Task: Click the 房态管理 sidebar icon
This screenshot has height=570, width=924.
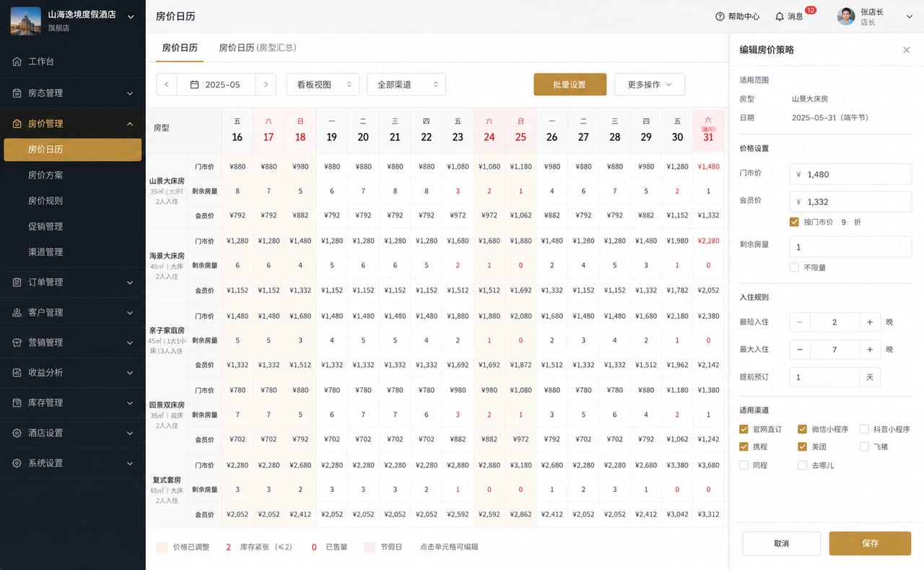Action: point(17,93)
